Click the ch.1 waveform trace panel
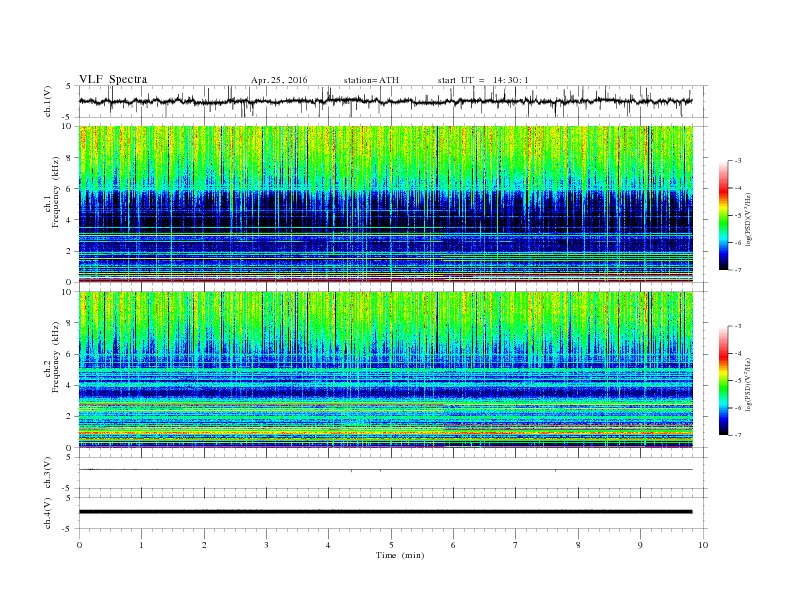The width and height of the screenshot is (792, 612). [x=393, y=101]
